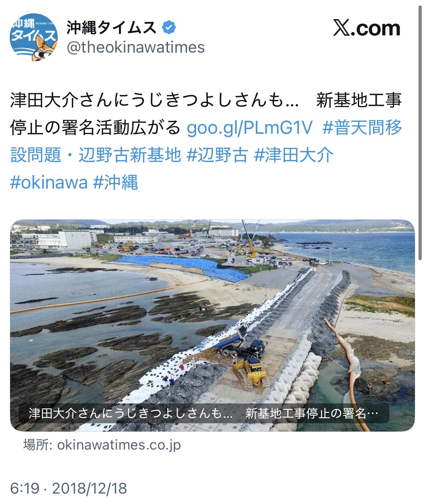Open the #okinawa hashtag
This screenshot has width=425, height=504.
pos(49,182)
